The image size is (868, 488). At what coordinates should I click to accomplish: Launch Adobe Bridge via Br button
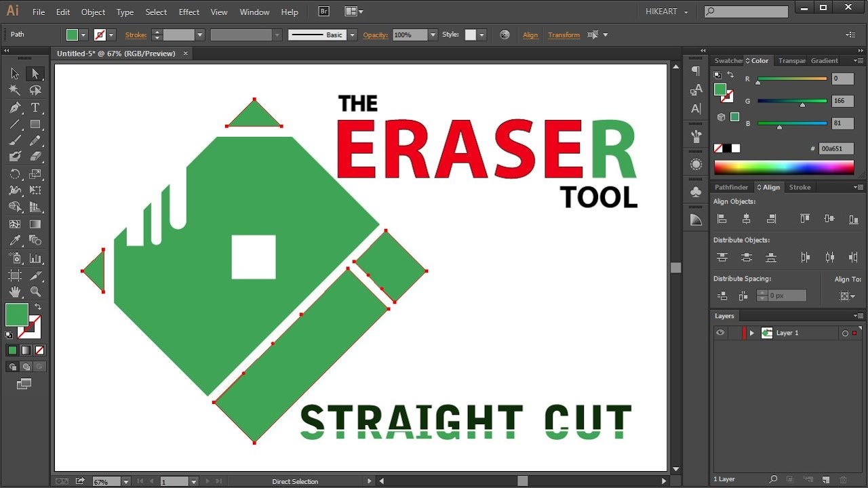tap(323, 12)
